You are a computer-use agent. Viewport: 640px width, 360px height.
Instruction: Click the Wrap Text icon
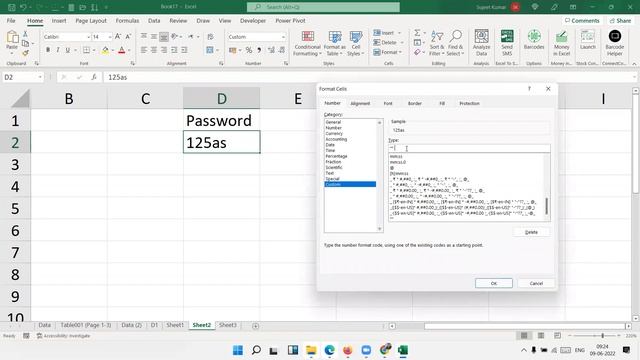coord(210,37)
